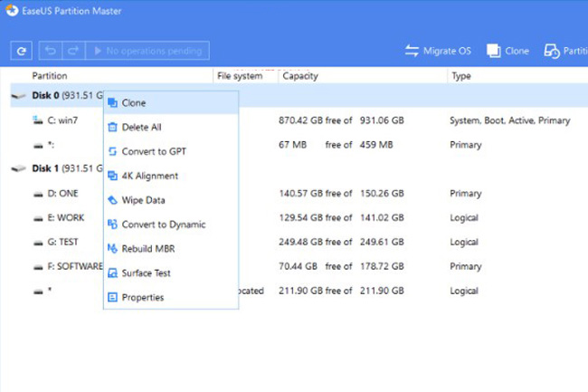Click the undo arrow icon
The width and height of the screenshot is (588, 392).
[x=51, y=51]
